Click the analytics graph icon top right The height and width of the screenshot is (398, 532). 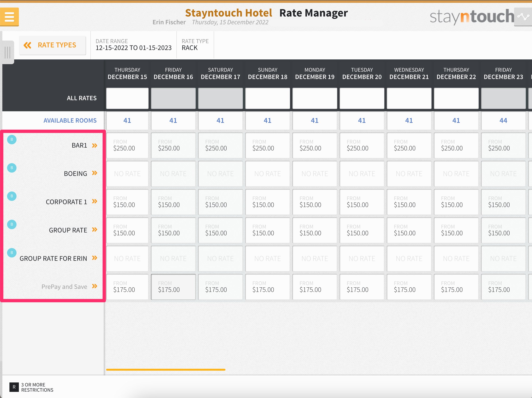tap(523, 17)
